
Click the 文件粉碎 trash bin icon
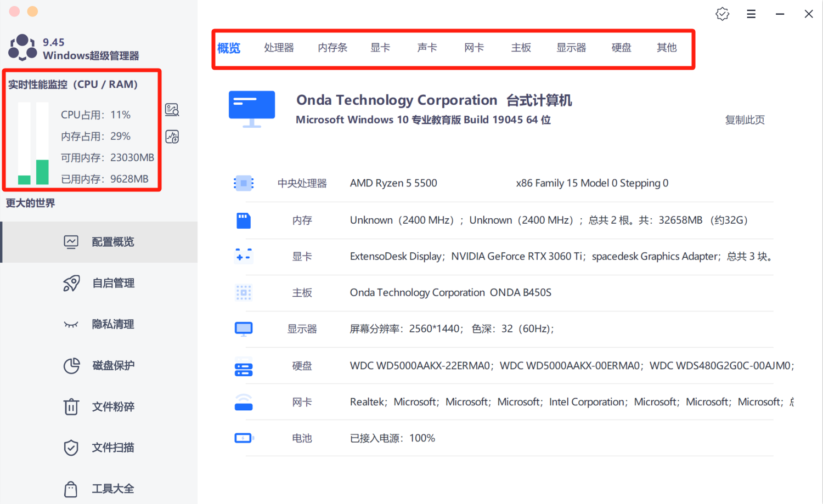71,406
